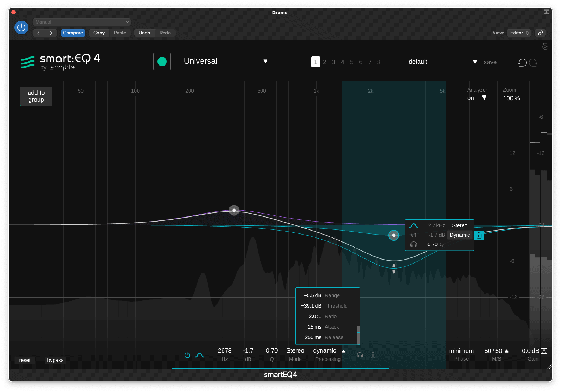Click the 15 ms Attack value
The width and height of the screenshot is (561, 392).
315,327
